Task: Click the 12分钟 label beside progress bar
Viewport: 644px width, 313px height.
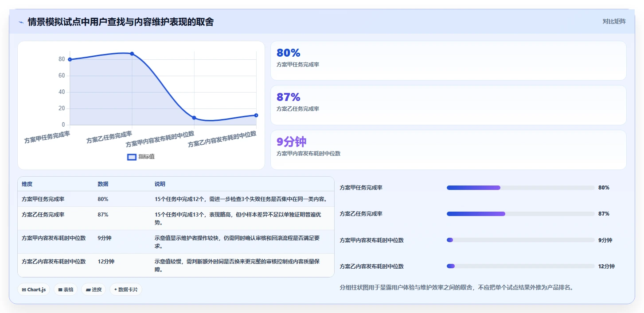Action: tap(606, 267)
